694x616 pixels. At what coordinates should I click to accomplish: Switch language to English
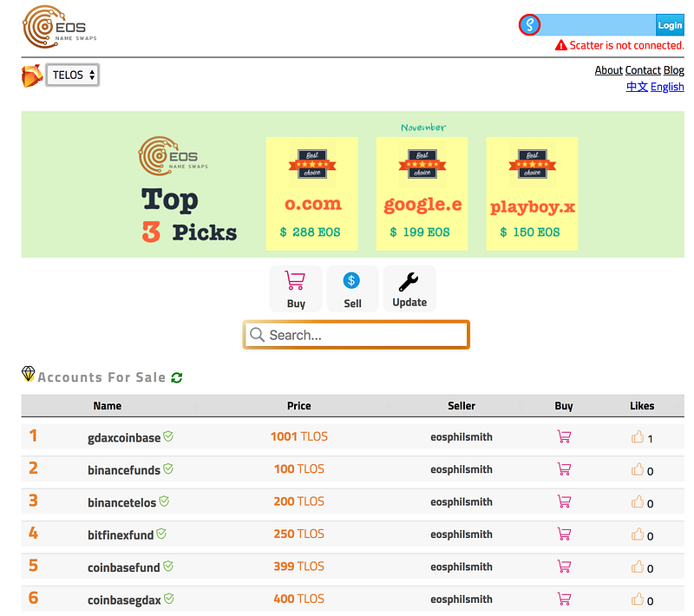tap(667, 87)
